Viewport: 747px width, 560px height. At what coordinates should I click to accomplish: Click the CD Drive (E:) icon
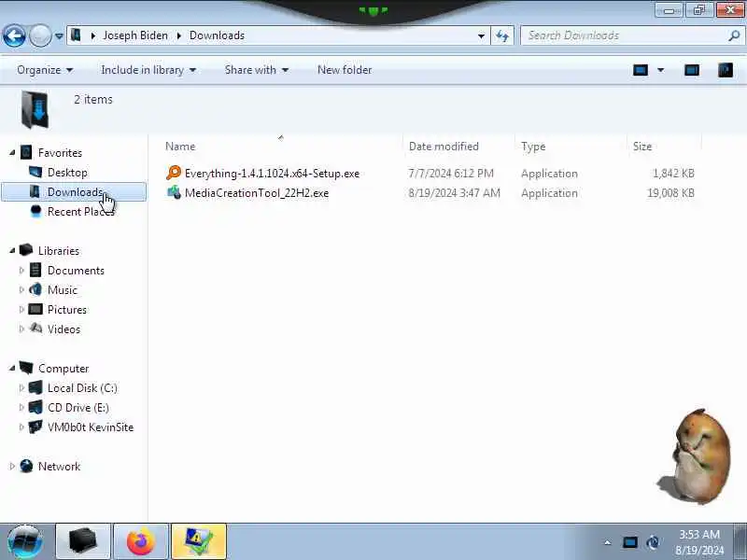[x=35, y=407]
